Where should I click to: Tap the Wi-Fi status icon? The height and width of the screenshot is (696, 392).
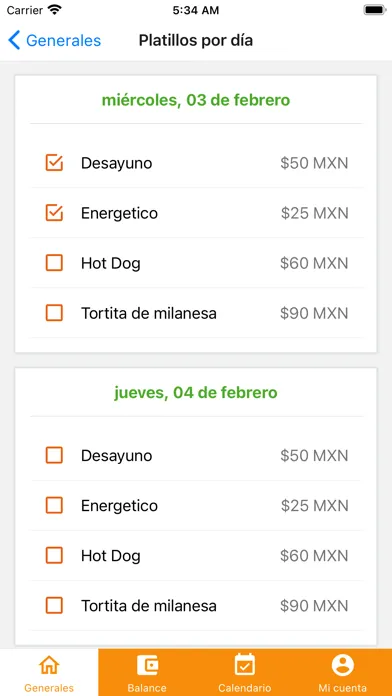click(55, 10)
